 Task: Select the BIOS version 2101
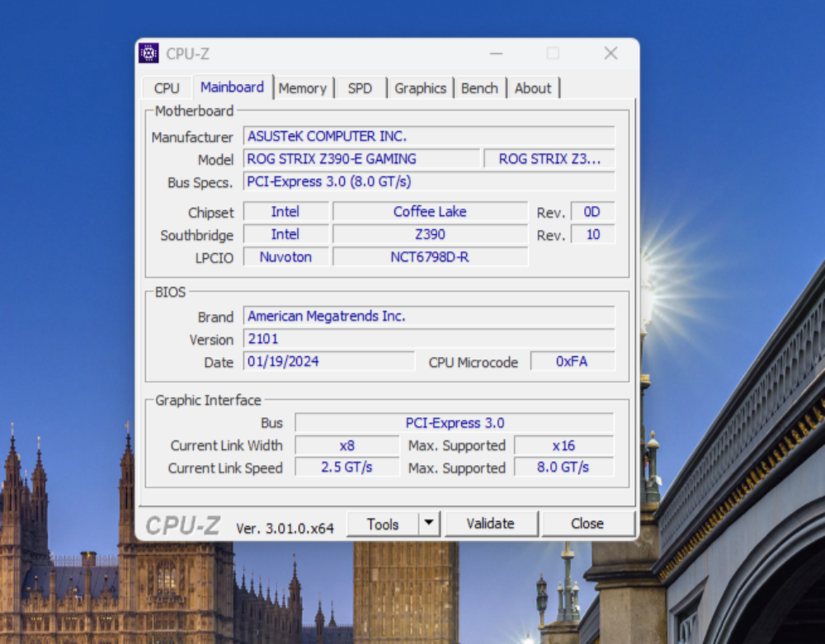(x=429, y=339)
